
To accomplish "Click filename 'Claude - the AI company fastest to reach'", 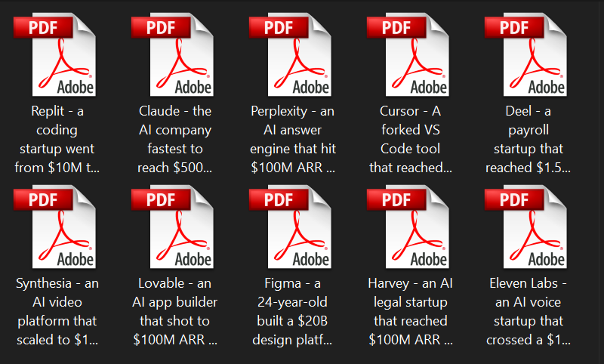I will (x=175, y=140).
